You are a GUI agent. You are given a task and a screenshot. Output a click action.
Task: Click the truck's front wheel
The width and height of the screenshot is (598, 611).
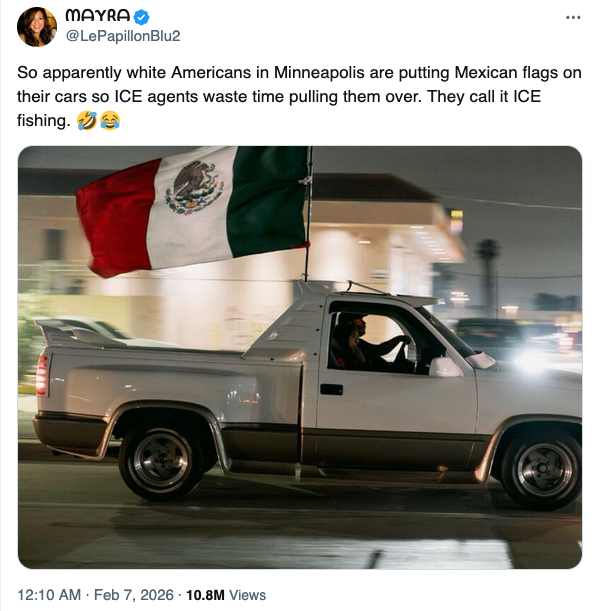point(543,468)
